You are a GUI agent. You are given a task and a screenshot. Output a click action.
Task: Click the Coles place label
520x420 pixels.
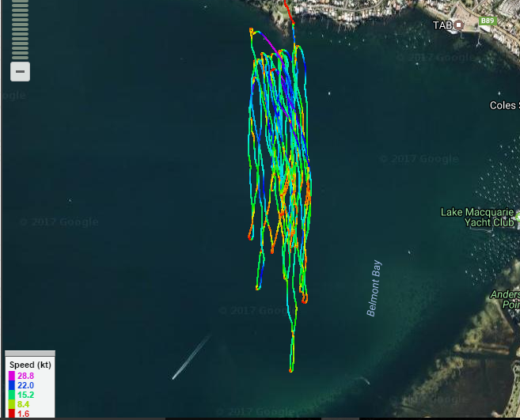pos(503,105)
